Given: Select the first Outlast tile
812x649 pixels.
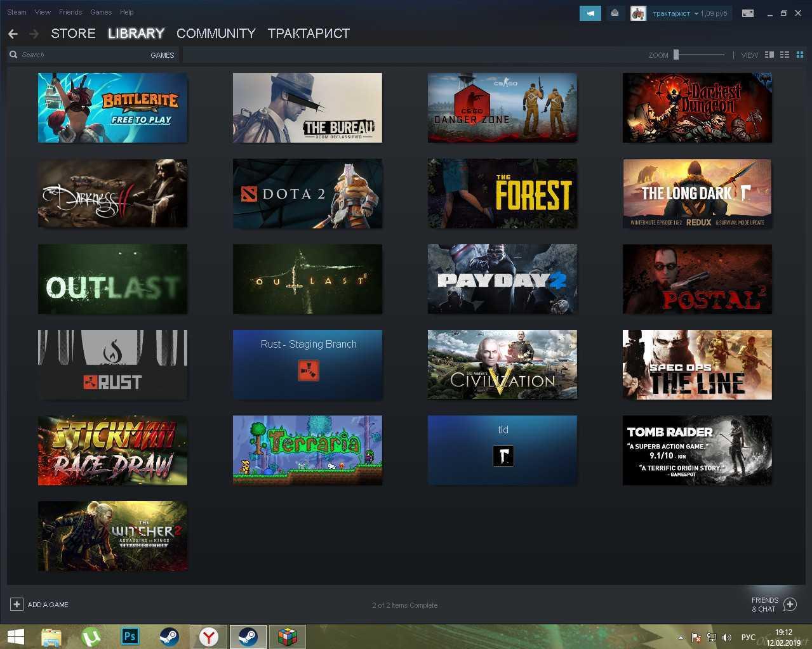Looking at the screenshot, I should pyautogui.click(x=112, y=279).
